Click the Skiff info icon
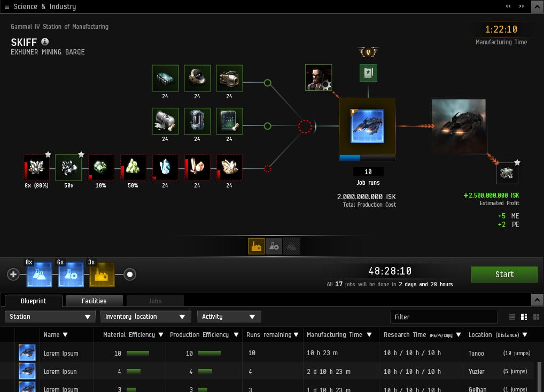The image size is (544, 392). click(x=45, y=42)
